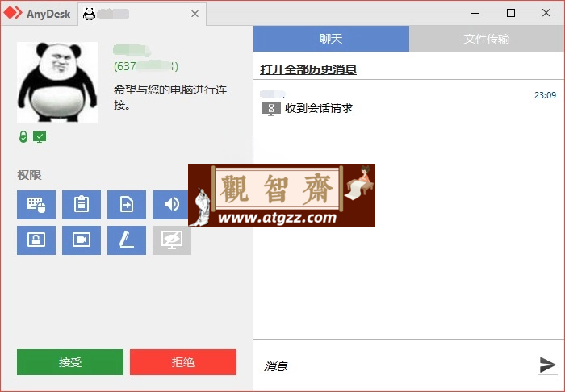Toggle the session recording permission
Image resolution: width=565 pixels, height=392 pixels.
[x=82, y=240]
